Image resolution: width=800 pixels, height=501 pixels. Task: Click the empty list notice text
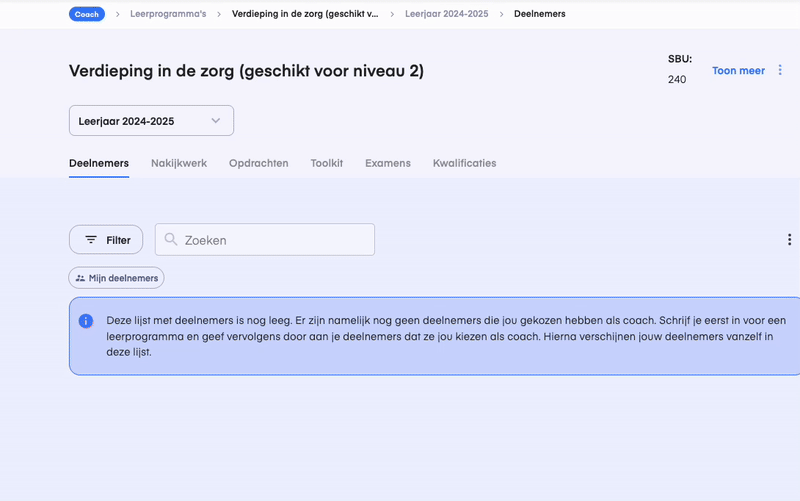click(446, 336)
